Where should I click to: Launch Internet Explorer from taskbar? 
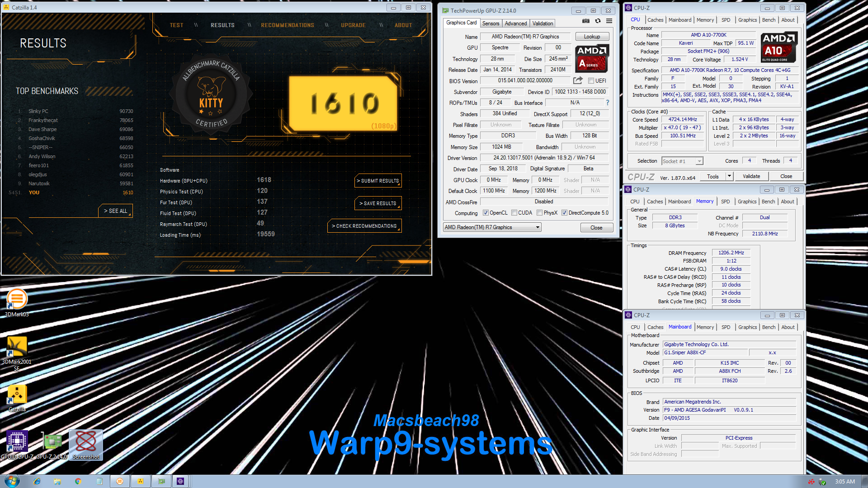[37, 481]
